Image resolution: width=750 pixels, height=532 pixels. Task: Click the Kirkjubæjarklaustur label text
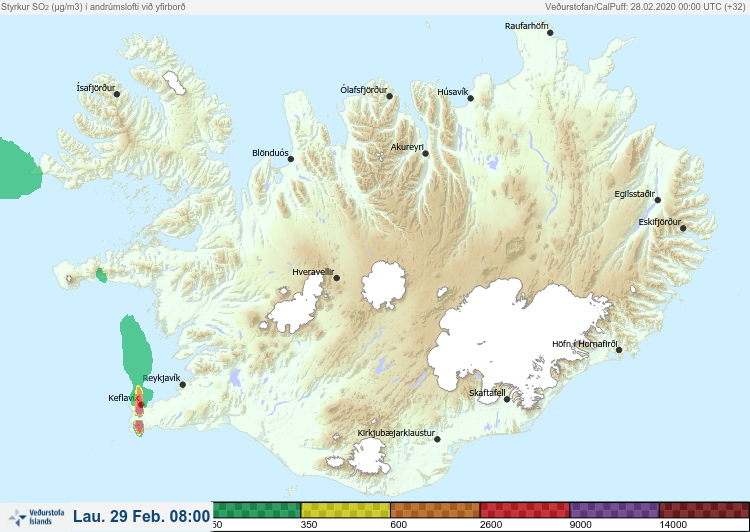click(396, 433)
